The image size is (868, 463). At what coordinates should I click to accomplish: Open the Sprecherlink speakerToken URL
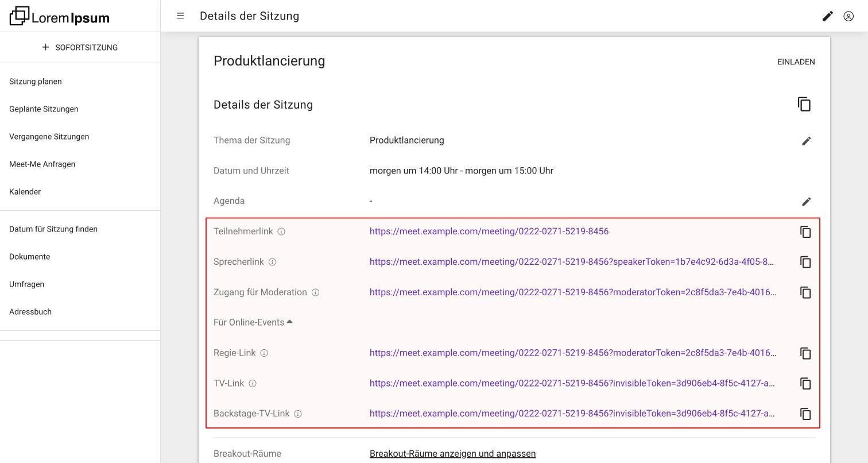tap(572, 262)
